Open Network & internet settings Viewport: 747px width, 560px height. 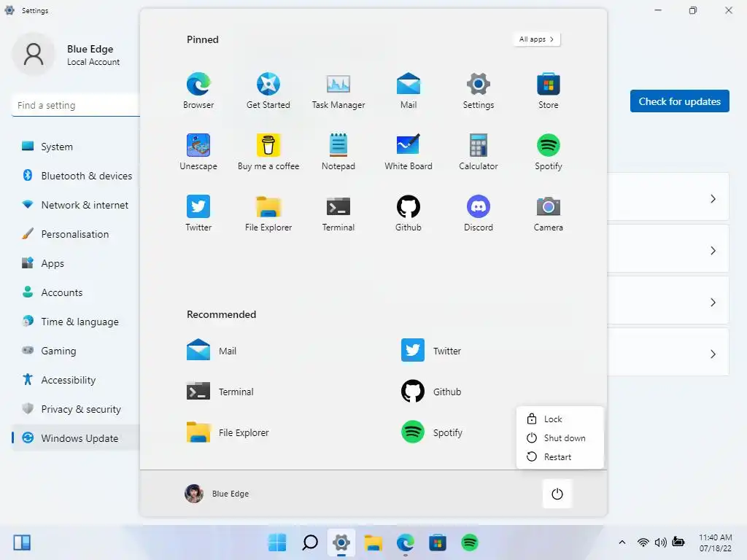[x=76, y=205]
